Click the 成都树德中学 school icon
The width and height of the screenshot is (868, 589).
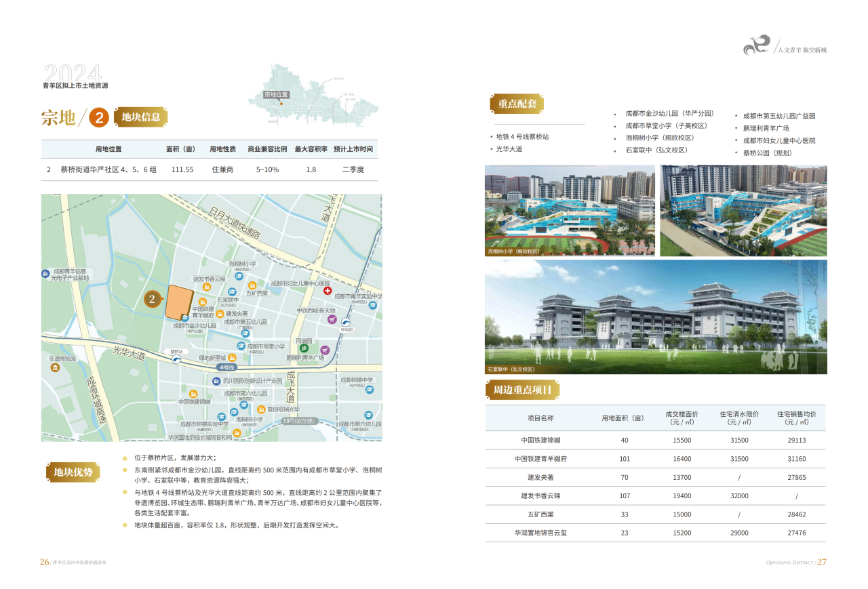click(370, 390)
